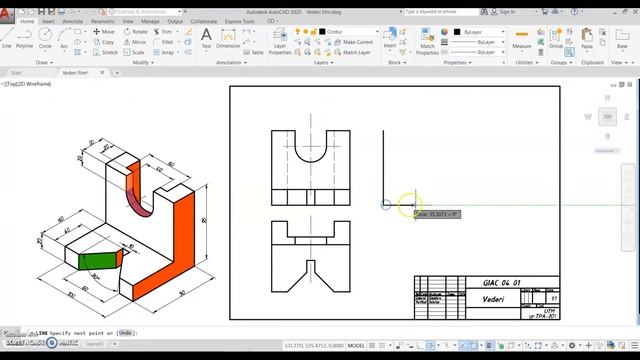Screen dimensions: 640x360
Task: Open the ByLayer lineweight dropdown
Action: [502, 42]
